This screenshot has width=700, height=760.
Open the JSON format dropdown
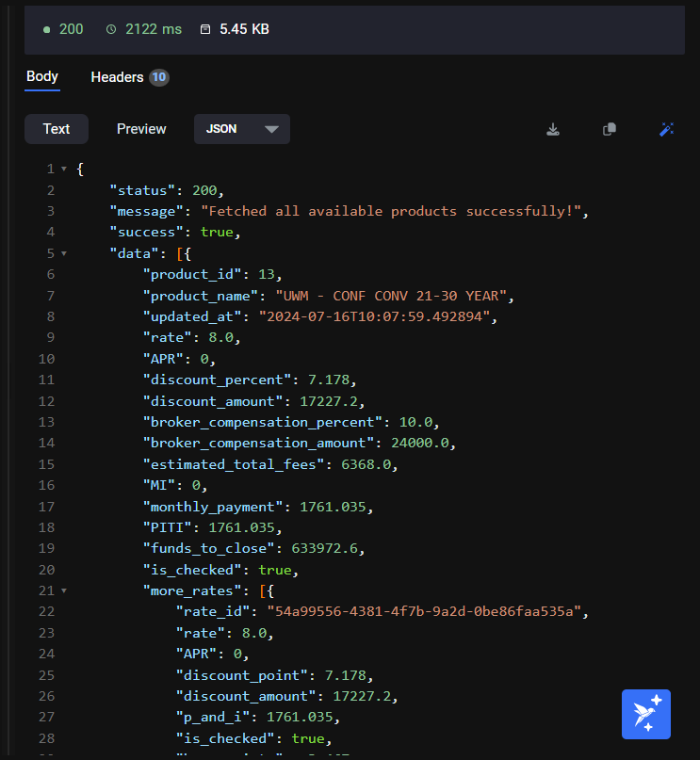click(x=242, y=129)
